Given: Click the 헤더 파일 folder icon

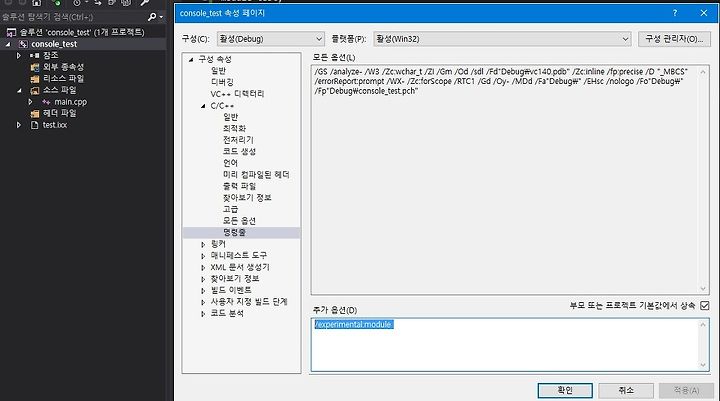Looking at the screenshot, I should tap(34, 113).
